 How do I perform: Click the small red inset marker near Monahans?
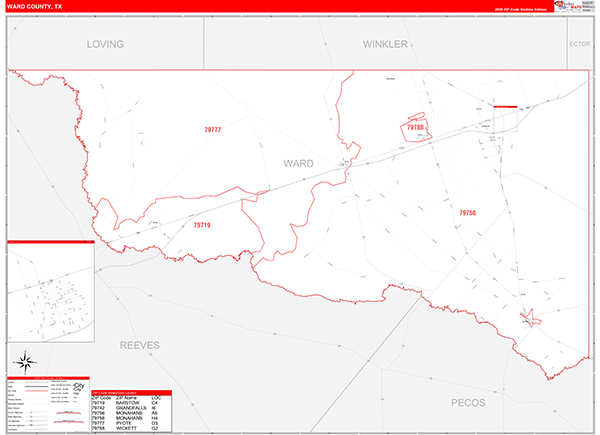coord(505,107)
